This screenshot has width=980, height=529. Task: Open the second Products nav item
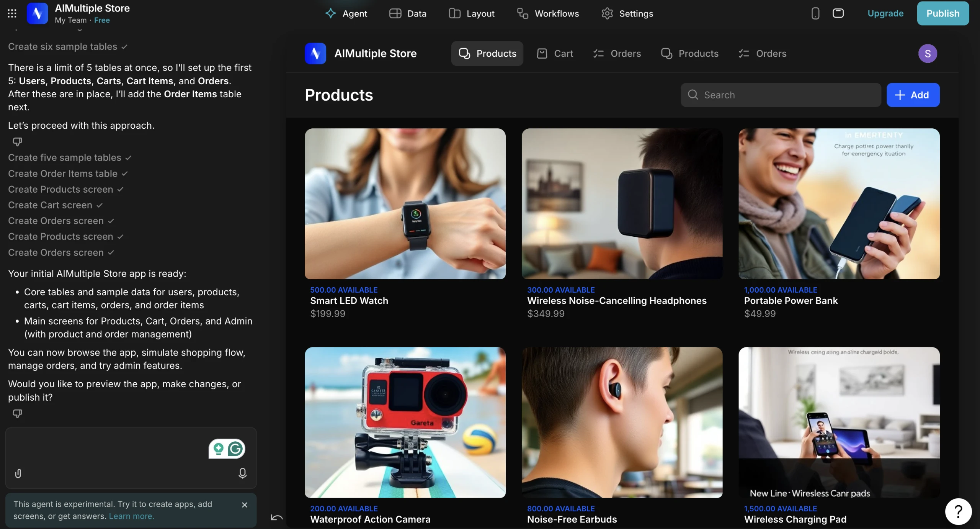point(690,53)
